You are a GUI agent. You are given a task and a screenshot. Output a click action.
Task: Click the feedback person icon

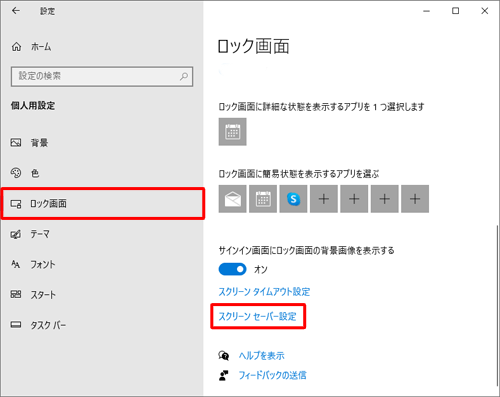(x=224, y=375)
